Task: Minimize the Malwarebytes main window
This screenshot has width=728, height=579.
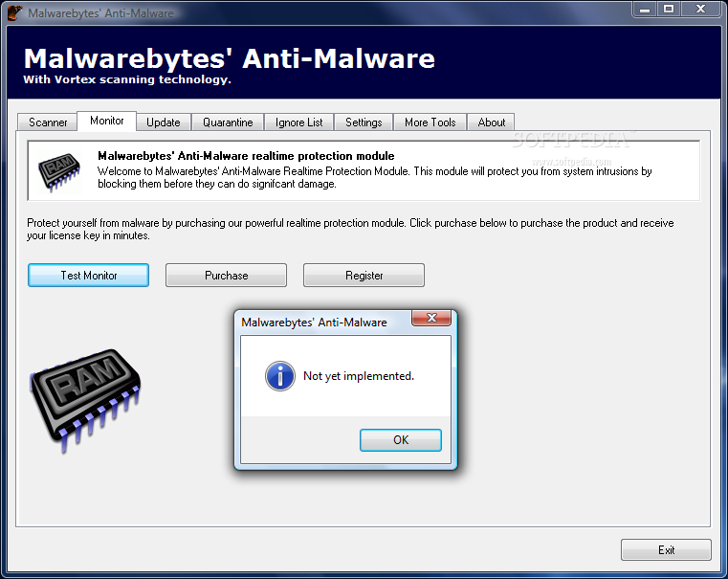Action: 645,10
